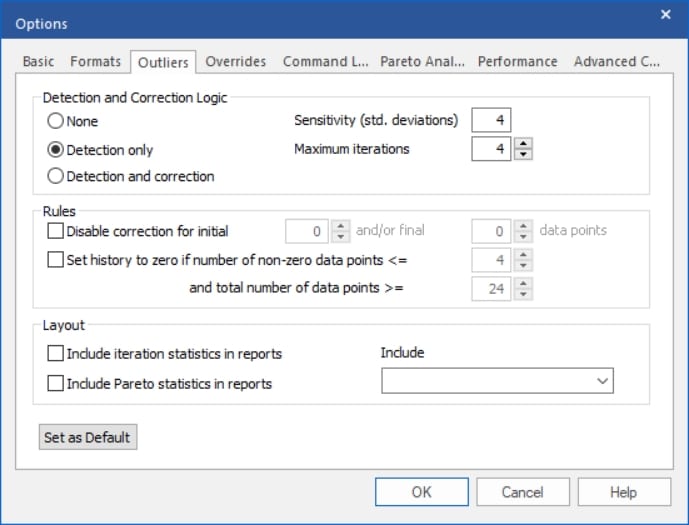Viewport: 689px width, 525px height.
Task: Click the Cancel button
Action: (522, 492)
